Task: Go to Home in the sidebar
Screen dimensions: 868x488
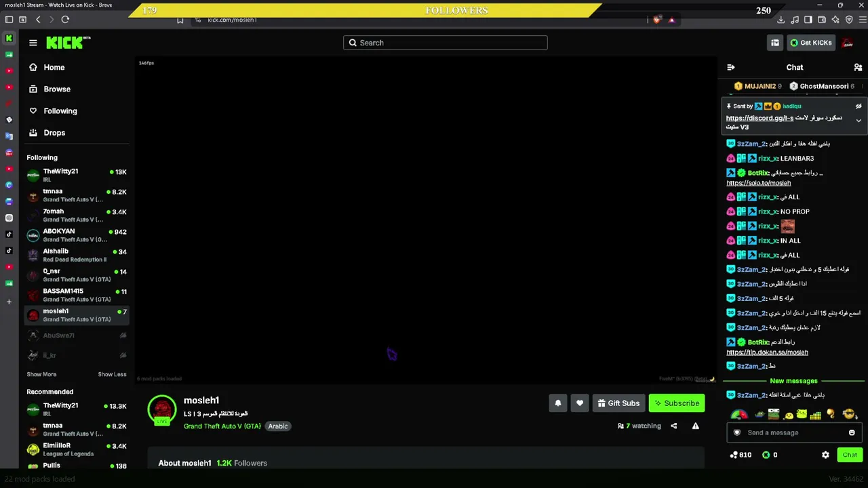Action: coord(47,67)
